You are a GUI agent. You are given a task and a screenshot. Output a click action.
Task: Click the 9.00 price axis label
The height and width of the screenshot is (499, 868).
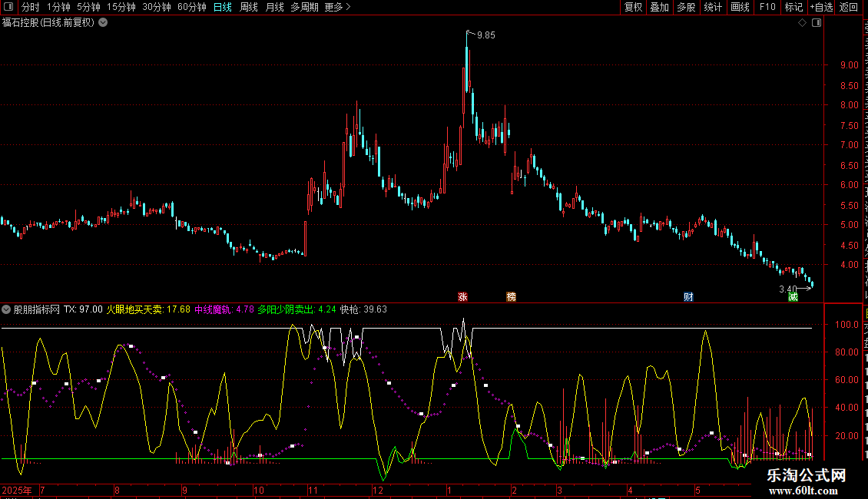[849, 65]
